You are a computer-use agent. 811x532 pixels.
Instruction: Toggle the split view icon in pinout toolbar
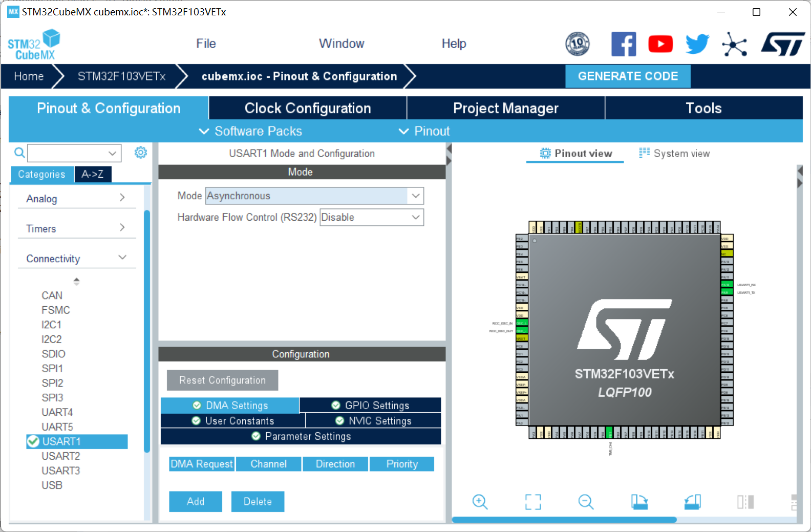tap(745, 502)
